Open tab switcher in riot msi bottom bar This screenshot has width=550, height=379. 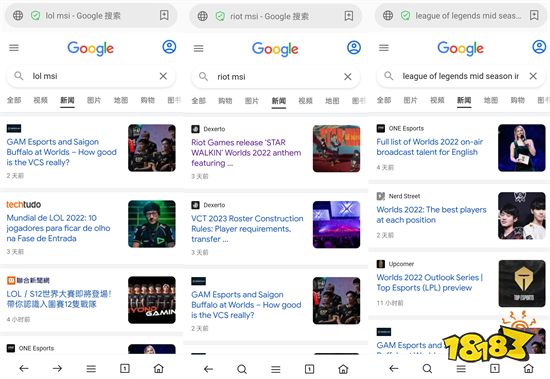click(x=309, y=369)
